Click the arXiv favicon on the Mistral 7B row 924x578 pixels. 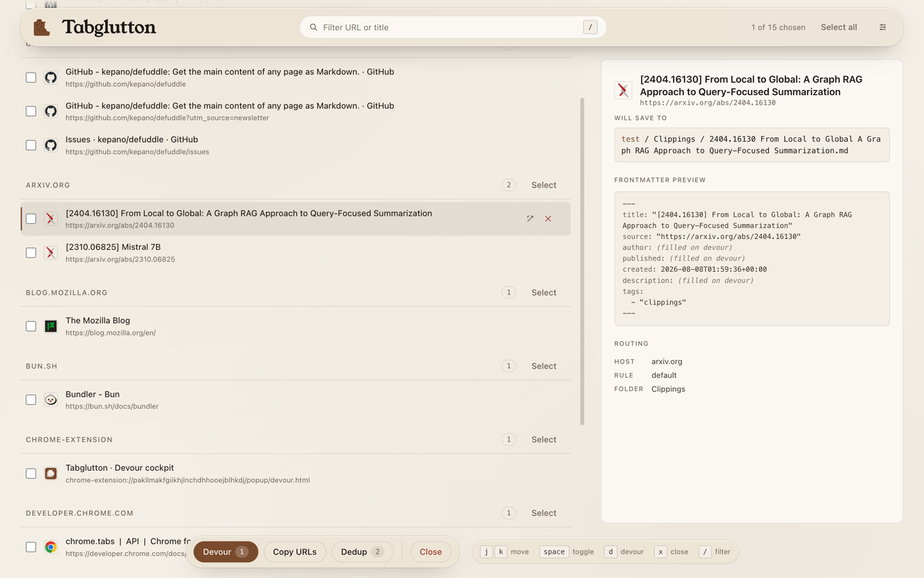pos(51,253)
